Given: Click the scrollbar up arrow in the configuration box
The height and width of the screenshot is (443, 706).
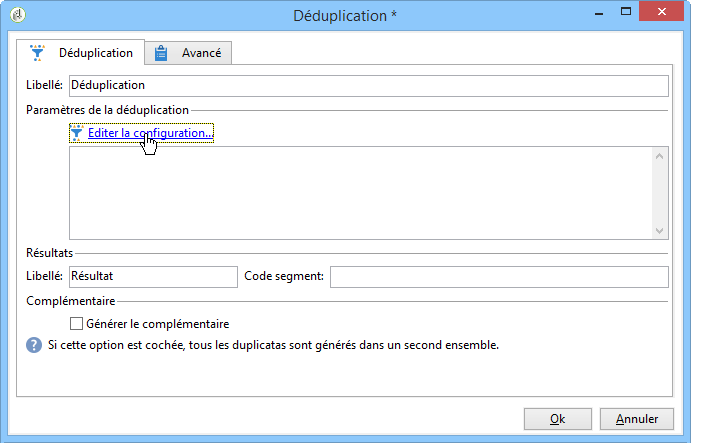Looking at the screenshot, I should [659, 155].
